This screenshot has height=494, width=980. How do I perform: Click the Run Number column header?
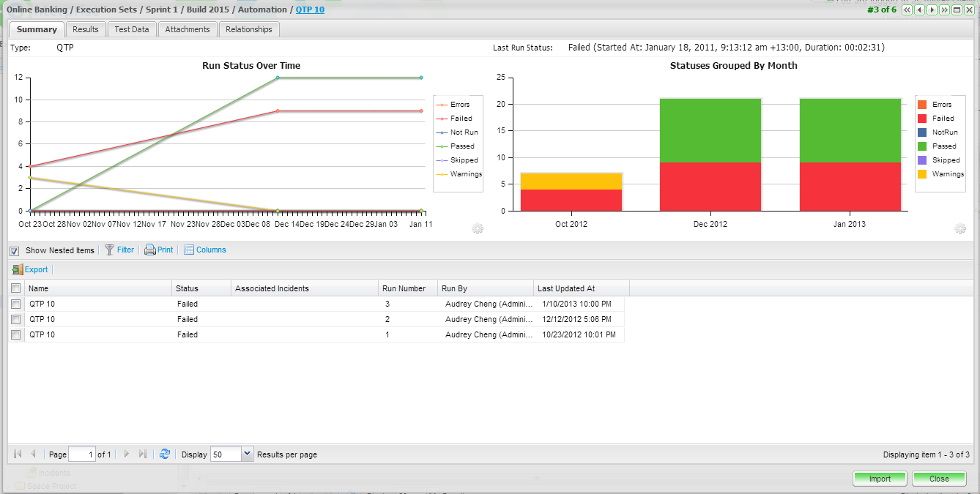coord(404,288)
